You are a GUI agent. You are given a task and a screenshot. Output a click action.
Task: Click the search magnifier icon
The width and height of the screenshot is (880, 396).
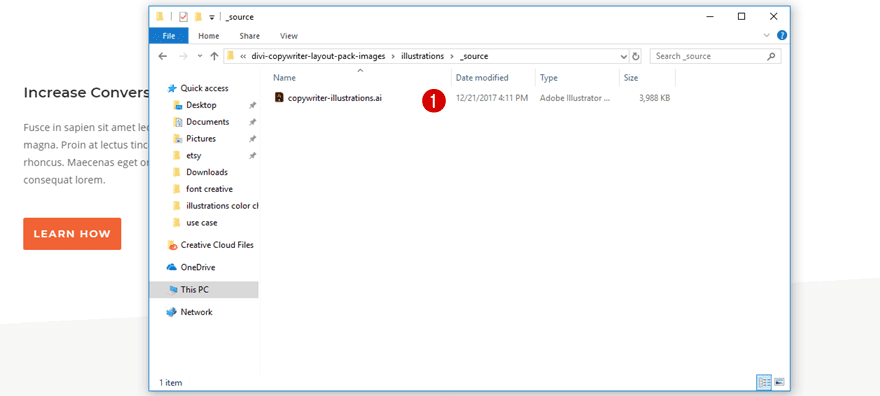tap(771, 56)
